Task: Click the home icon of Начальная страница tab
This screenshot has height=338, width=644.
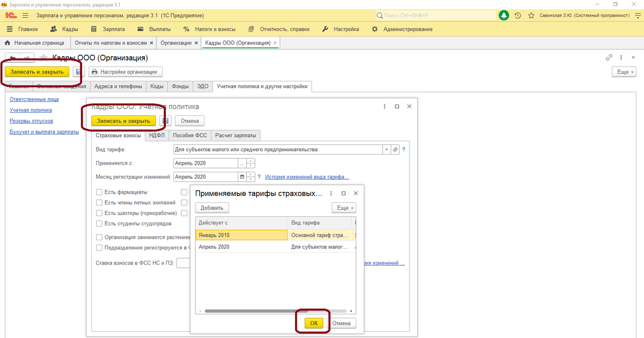Action: [8, 42]
